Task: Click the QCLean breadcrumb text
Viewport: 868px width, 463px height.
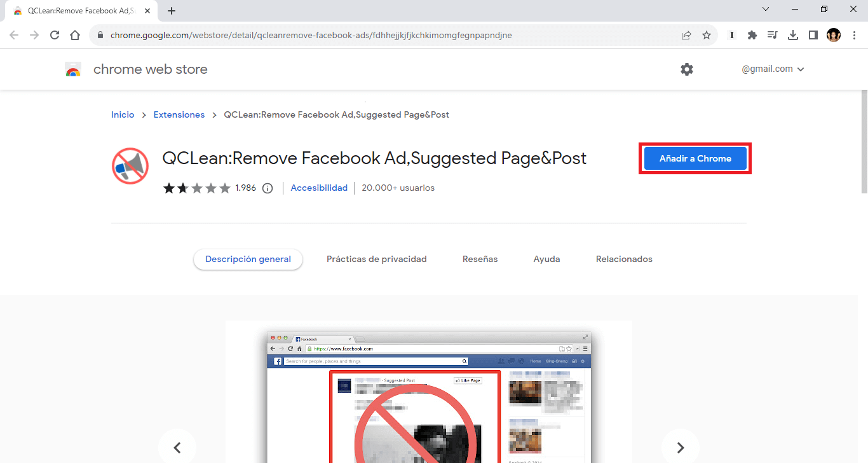Action: click(x=337, y=115)
